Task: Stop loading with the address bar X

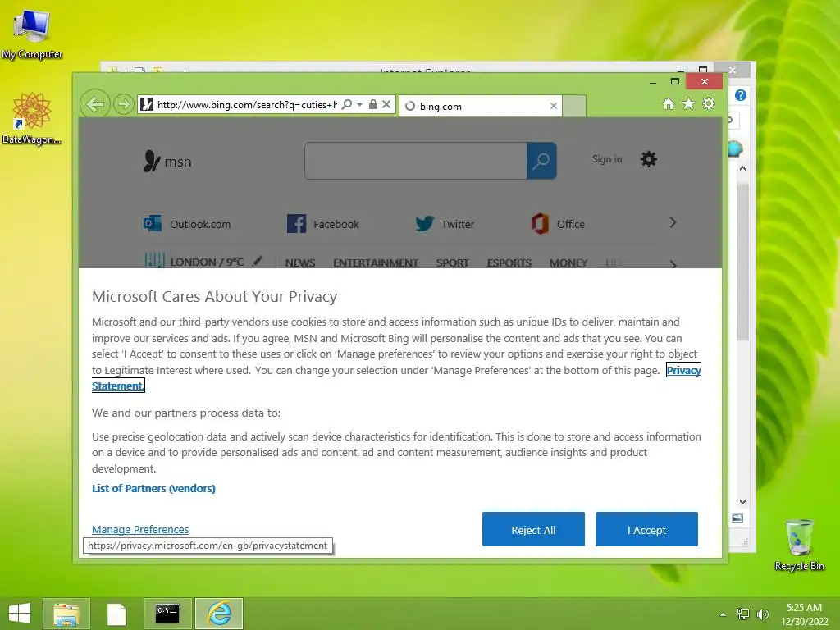Action: pyautogui.click(x=386, y=104)
